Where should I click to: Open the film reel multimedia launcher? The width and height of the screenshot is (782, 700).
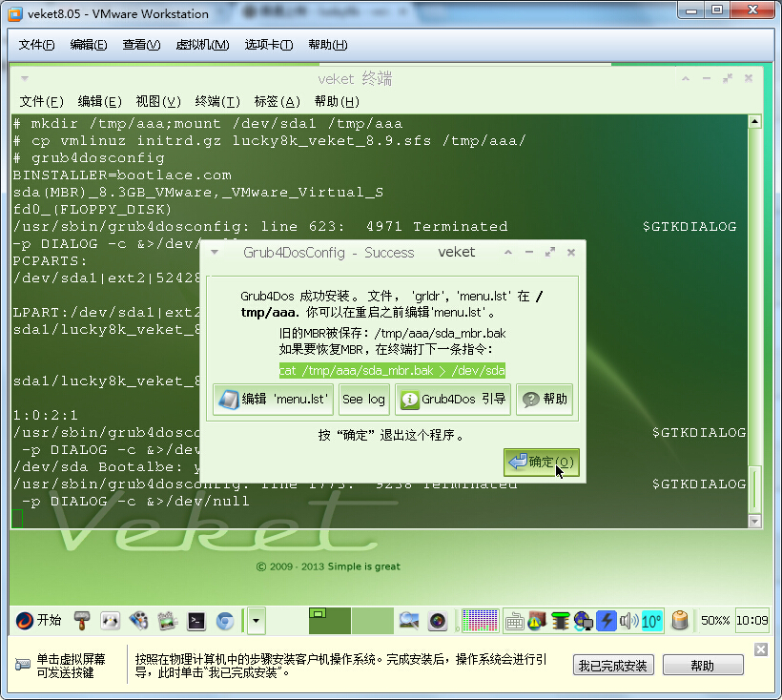pyautogui.click(x=138, y=621)
